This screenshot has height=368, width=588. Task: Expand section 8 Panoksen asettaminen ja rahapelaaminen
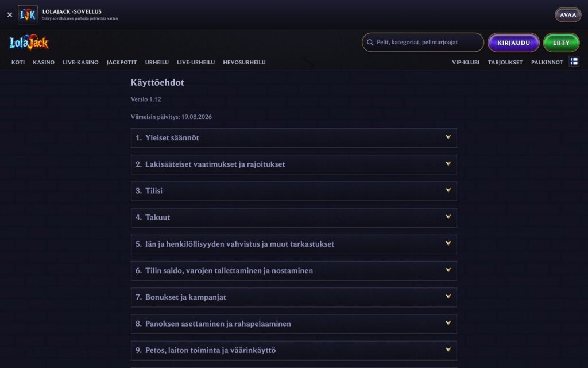tap(293, 324)
